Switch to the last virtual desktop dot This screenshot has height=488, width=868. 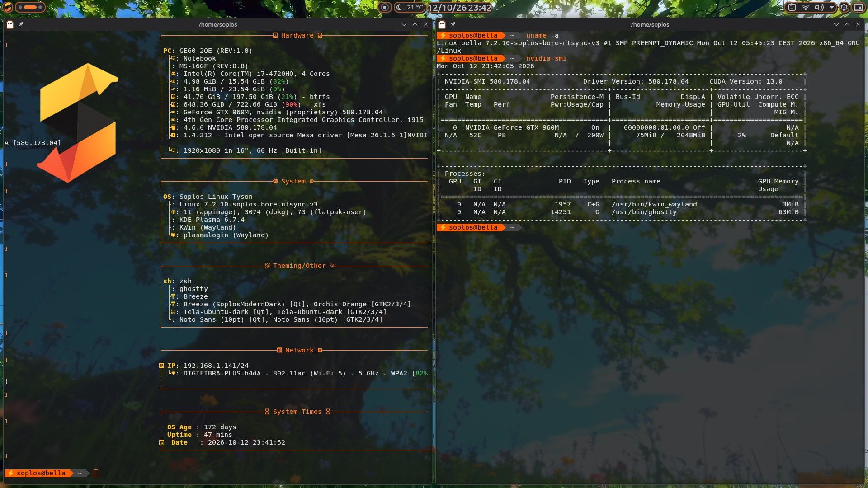coord(40,7)
